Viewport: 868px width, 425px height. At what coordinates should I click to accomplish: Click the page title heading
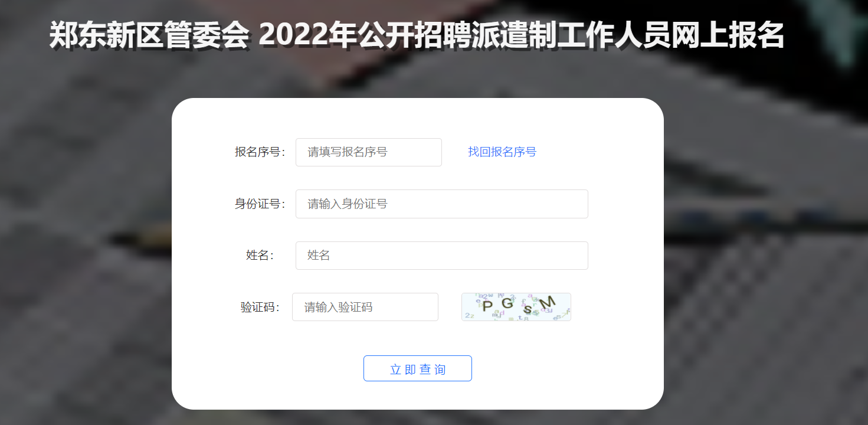[x=417, y=36]
